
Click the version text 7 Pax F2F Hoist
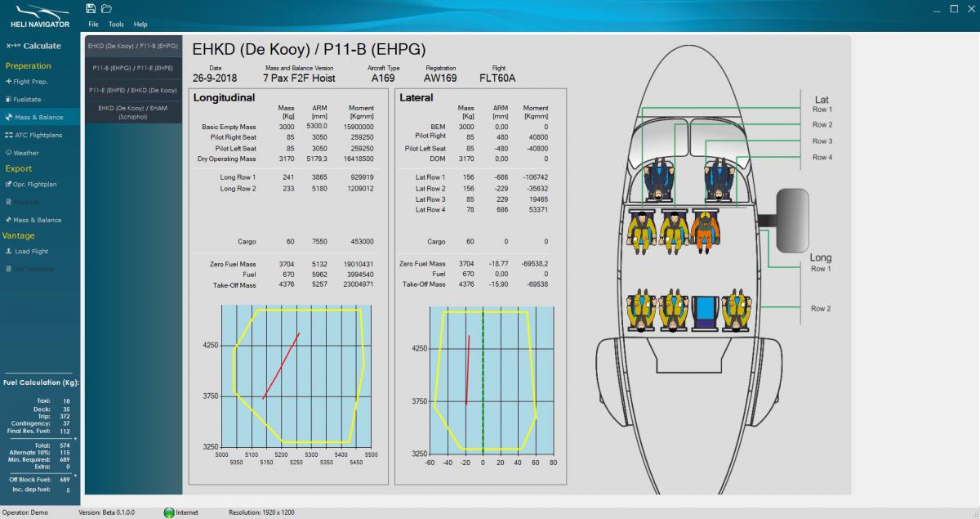tap(300, 78)
